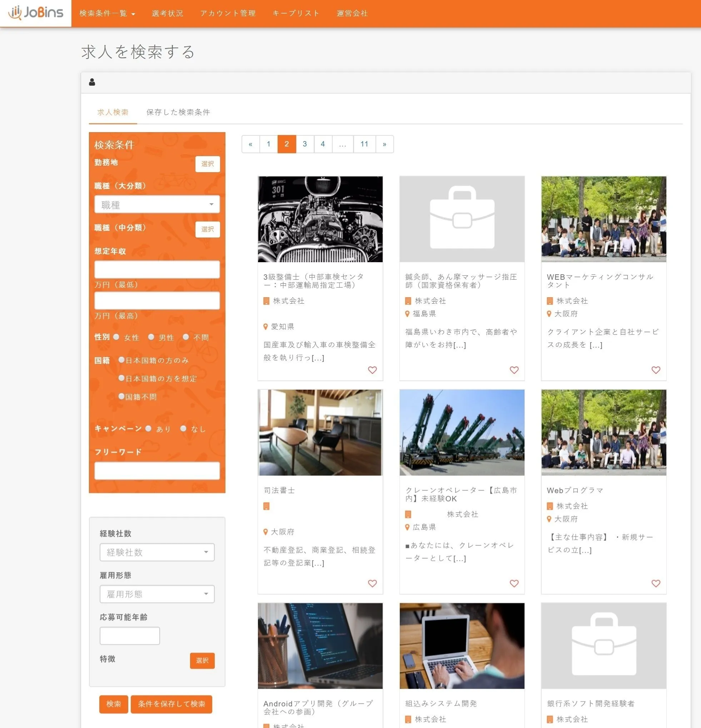Expand the 経験社数 dropdown
This screenshot has width=701, height=728.
(157, 552)
